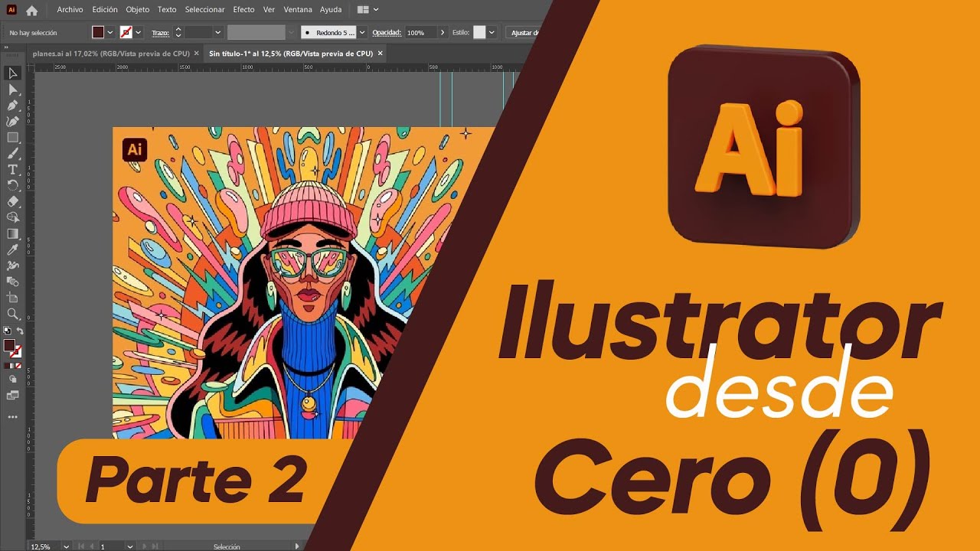Click the Opacidad label link
Screen dimensions: 980x551
pyautogui.click(x=387, y=33)
